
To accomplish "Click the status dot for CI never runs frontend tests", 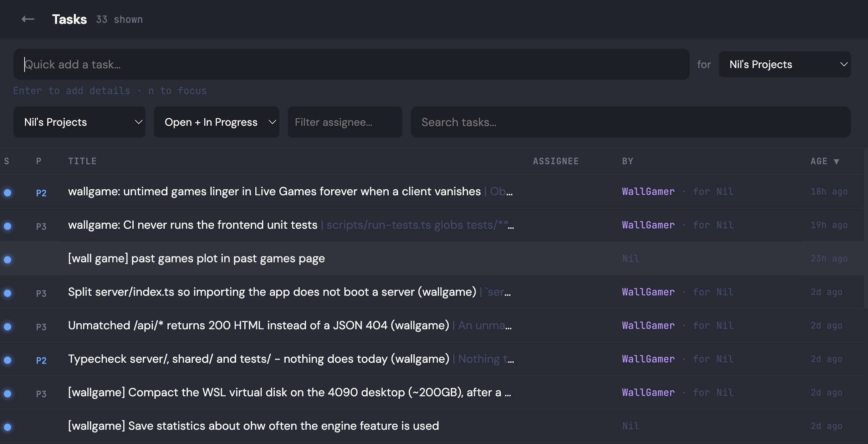I will click(7, 226).
